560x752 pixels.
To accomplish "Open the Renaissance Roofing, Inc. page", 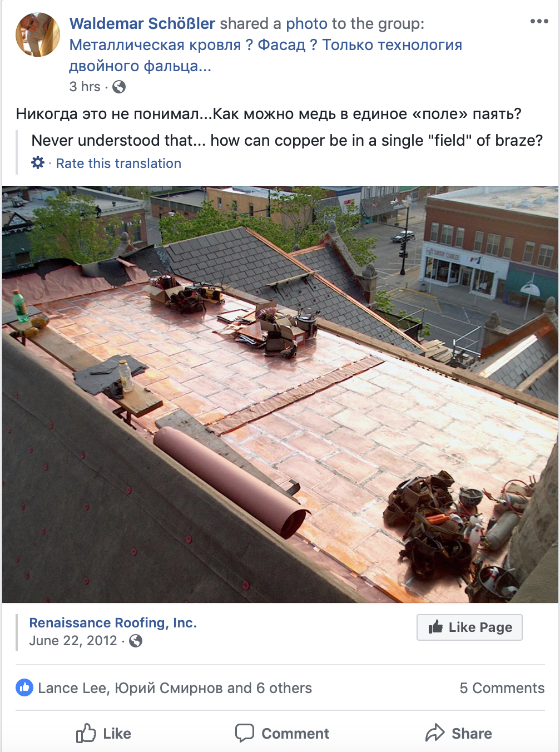I will point(113,622).
